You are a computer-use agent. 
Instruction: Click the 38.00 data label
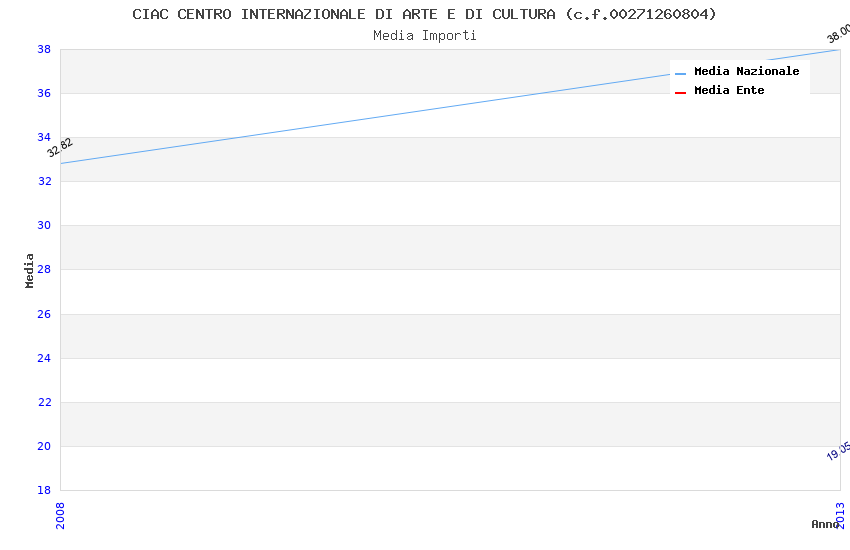click(838, 33)
